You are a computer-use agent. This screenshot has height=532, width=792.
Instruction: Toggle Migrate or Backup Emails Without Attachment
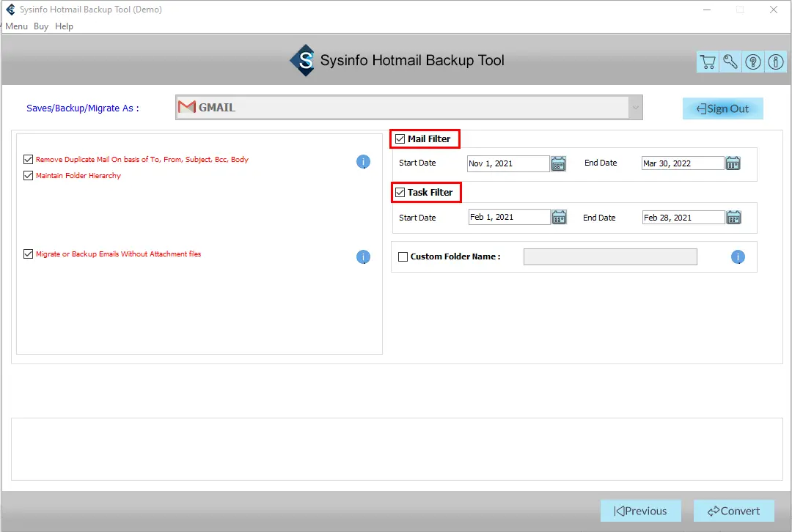(29, 254)
